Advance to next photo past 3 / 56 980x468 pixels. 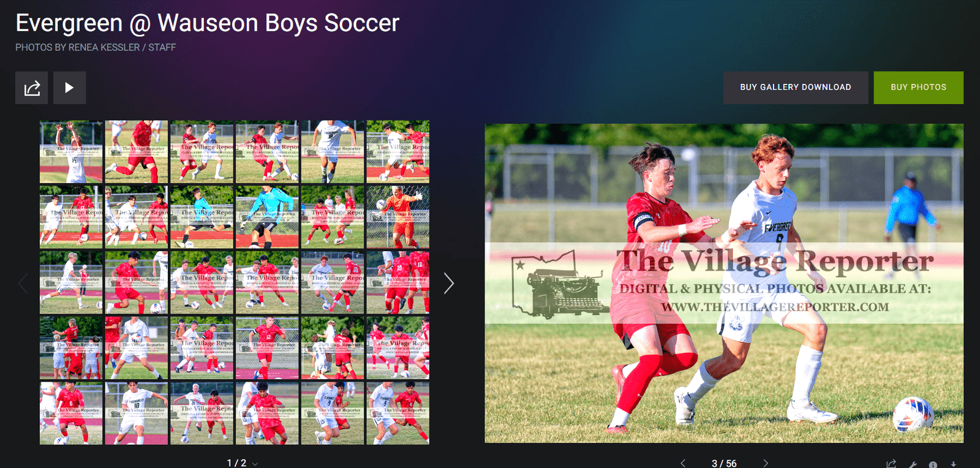tap(766, 463)
